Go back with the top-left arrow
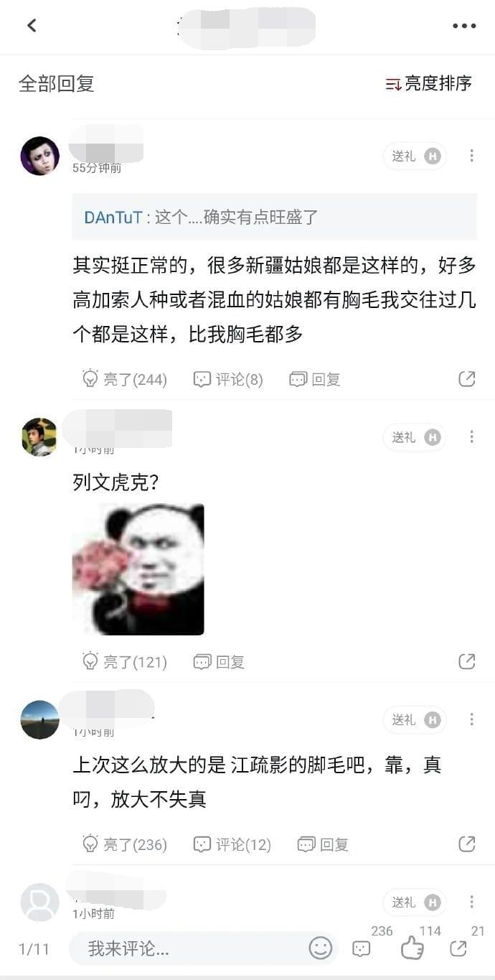The height and width of the screenshot is (980, 495). pyautogui.click(x=32, y=26)
